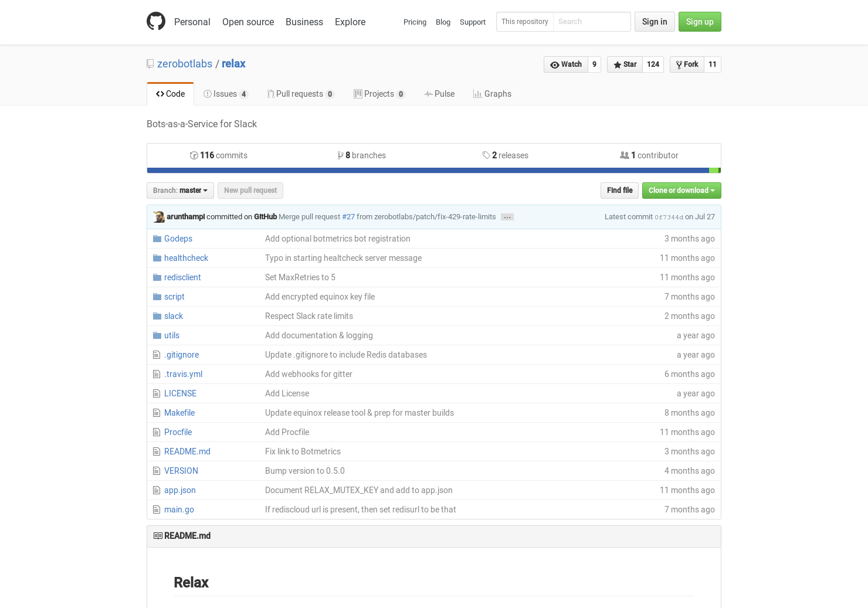The height and width of the screenshot is (608, 868).
Task: Open the Makefile file link
Action: tap(179, 413)
